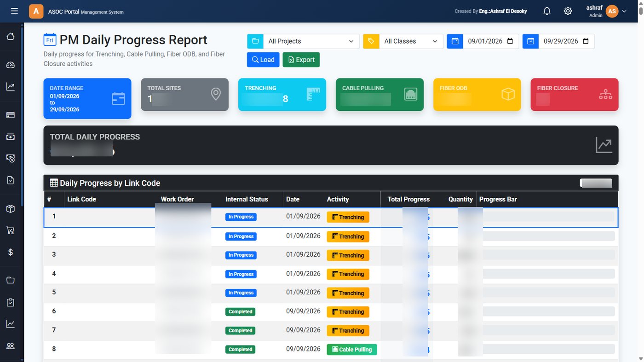This screenshot has height=362, width=644.
Task: Open the All Projects dropdown
Action: pyautogui.click(x=311, y=41)
